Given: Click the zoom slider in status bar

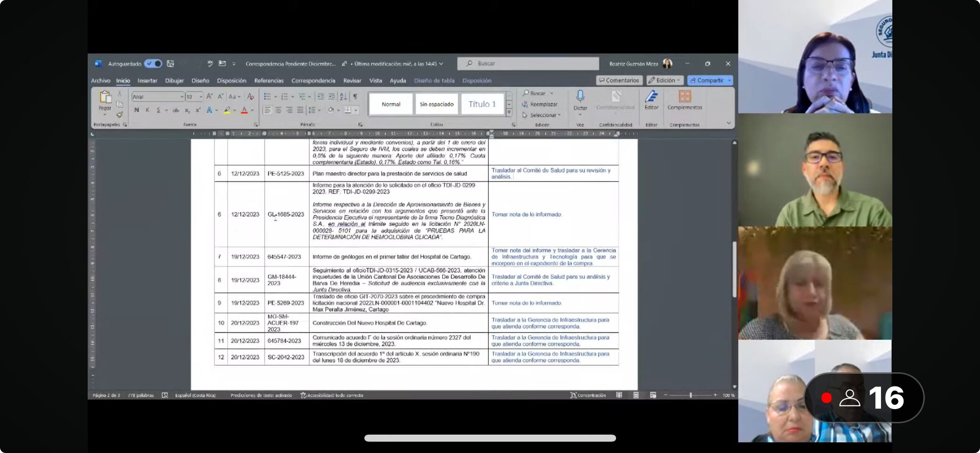Looking at the screenshot, I should tap(691, 395).
